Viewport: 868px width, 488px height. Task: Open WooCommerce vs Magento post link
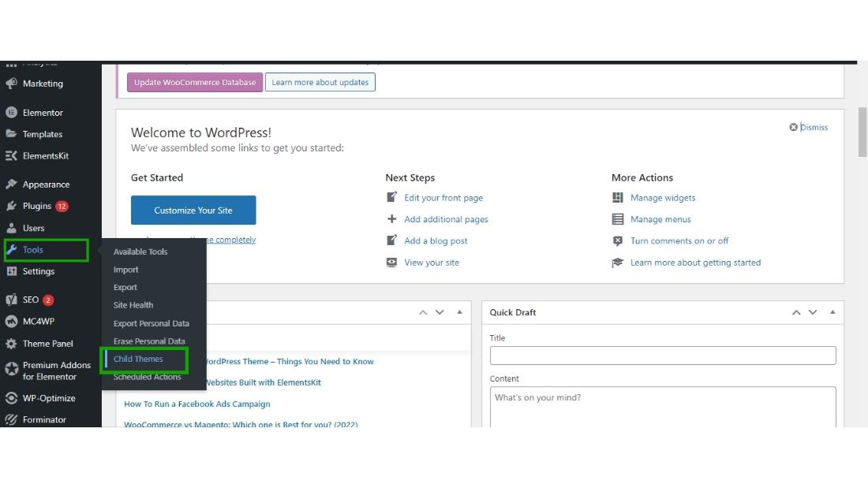(241, 424)
